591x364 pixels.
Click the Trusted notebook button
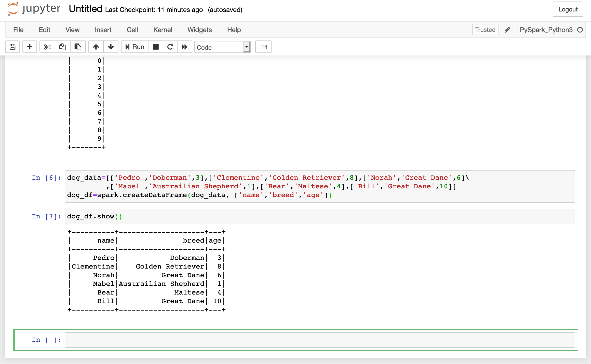485,30
